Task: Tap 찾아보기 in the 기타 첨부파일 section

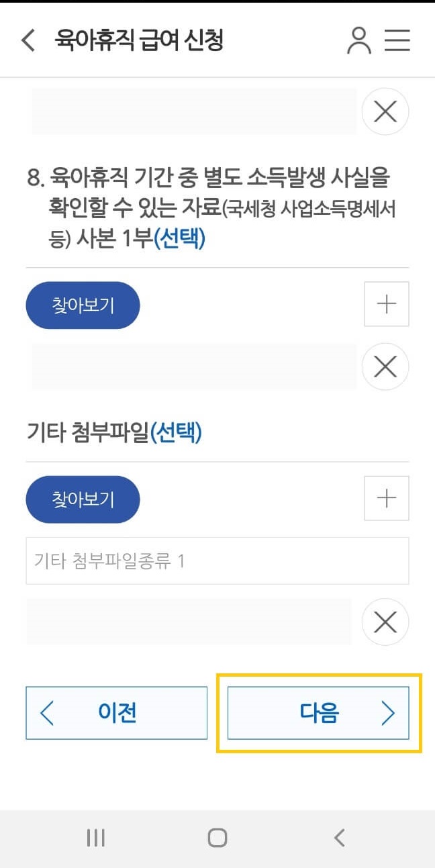Action: 83,499
